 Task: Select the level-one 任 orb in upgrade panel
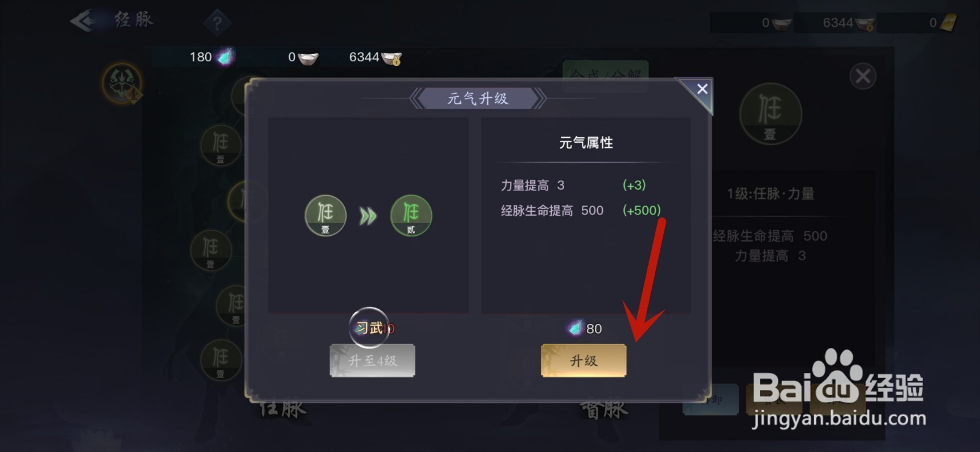pos(325,216)
